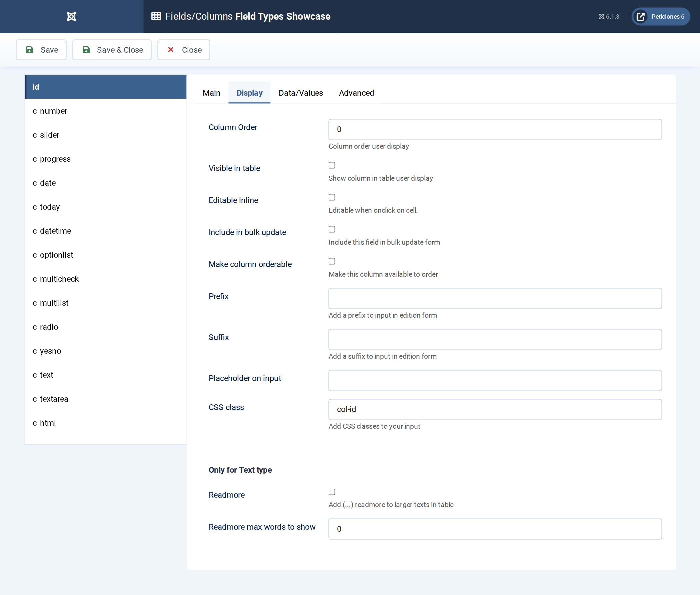The height and width of the screenshot is (595, 700).
Task: Enable the Editable inline checkbox
Action: point(332,197)
